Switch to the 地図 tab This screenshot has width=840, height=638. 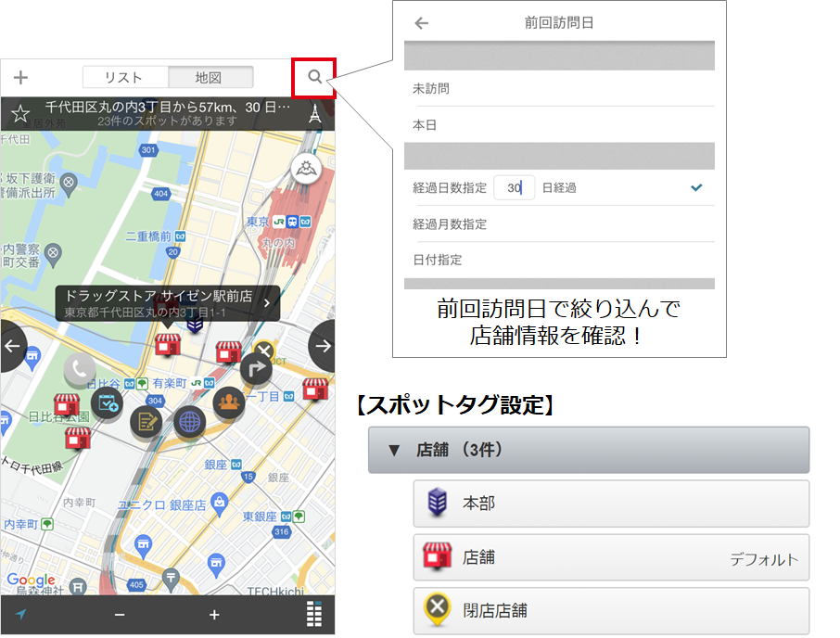pos(210,77)
